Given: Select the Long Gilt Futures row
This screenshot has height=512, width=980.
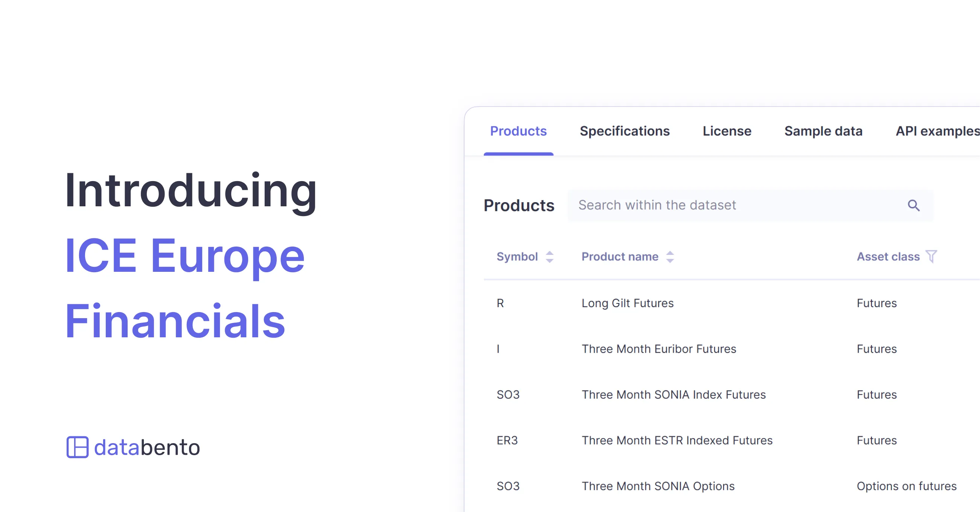Looking at the screenshot, I should [628, 303].
